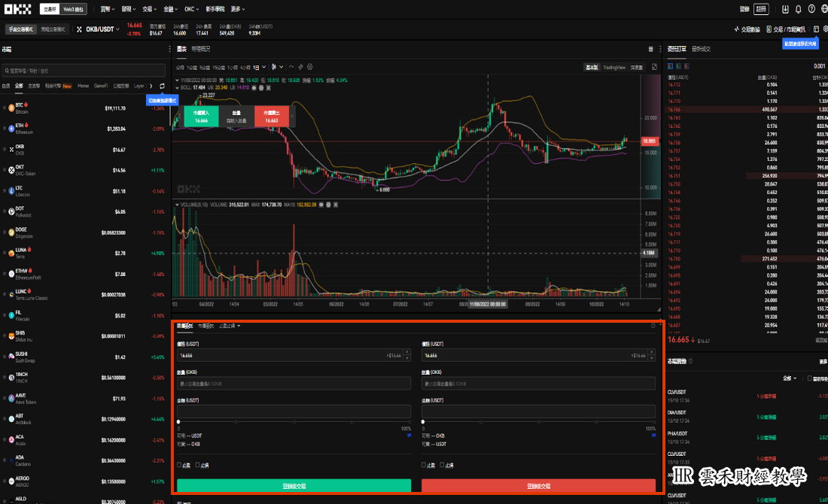Image resolution: width=828 pixels, height=504 pixels.
Task: Expand the chart timeframe dropdown after 1日
Action: point(264,67)
